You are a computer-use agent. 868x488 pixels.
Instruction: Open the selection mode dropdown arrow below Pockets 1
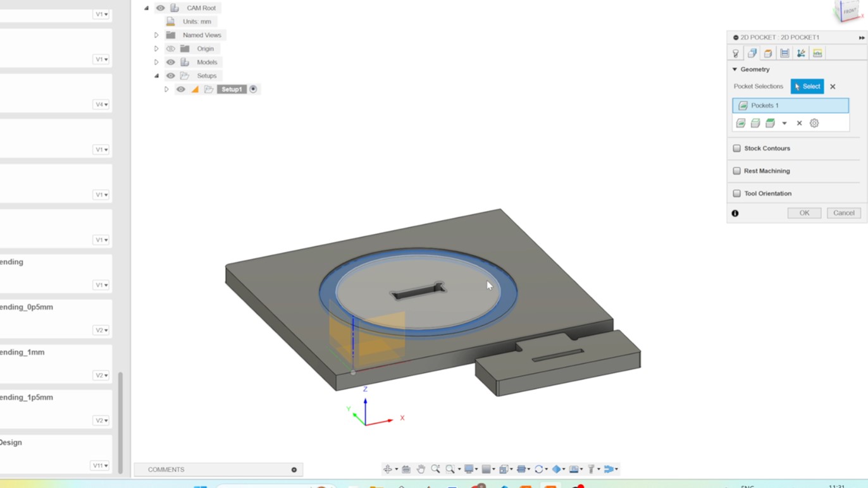point(784,124)
